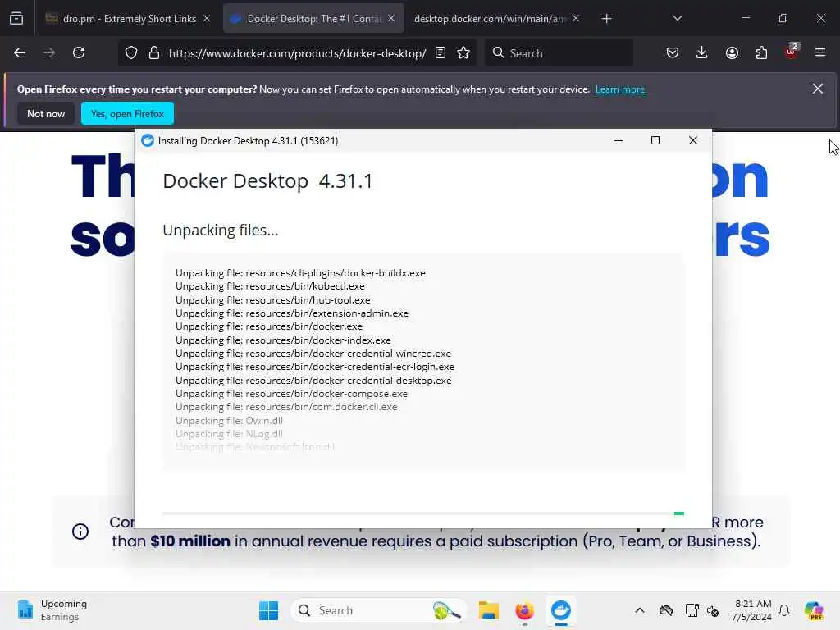Screen dimensions: 840x630
Task: Close the Docker Desktop tab
Action: [391, 19]
